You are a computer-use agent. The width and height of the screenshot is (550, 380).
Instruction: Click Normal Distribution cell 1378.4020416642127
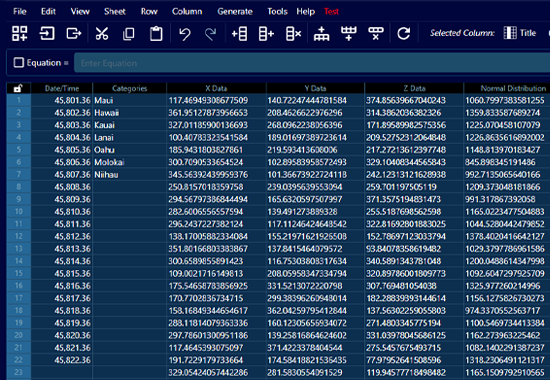pyautogui.click(x=507, y=236)
